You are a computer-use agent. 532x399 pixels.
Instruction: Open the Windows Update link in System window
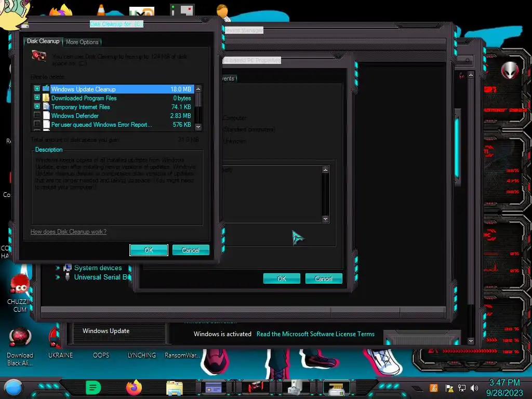[x=106, y=331]
